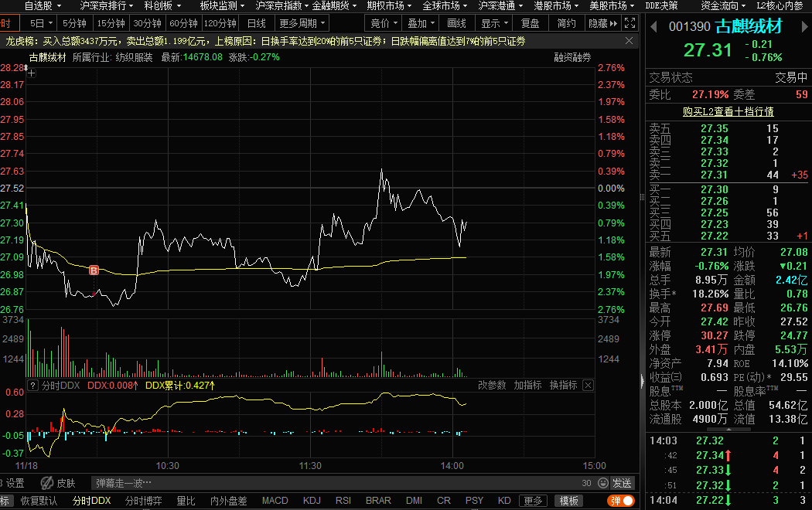Open the 皮肤 skin icon
Viewport: 812px width, 510px height.
click(47, 483)
